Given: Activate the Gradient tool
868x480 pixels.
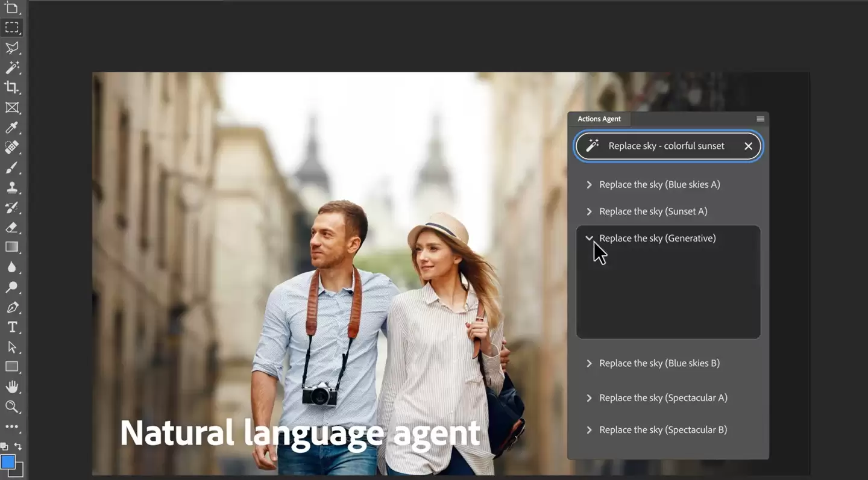Looking at the screenshot, I should pyautogui.click(x=12, y=247).
